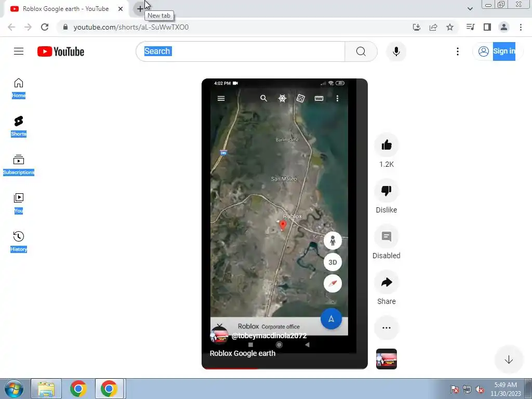Switch to the active Chrome taskbar window
Image resolution: width=532 pixels, height=399 pixels.
click(x=109, y=389)
